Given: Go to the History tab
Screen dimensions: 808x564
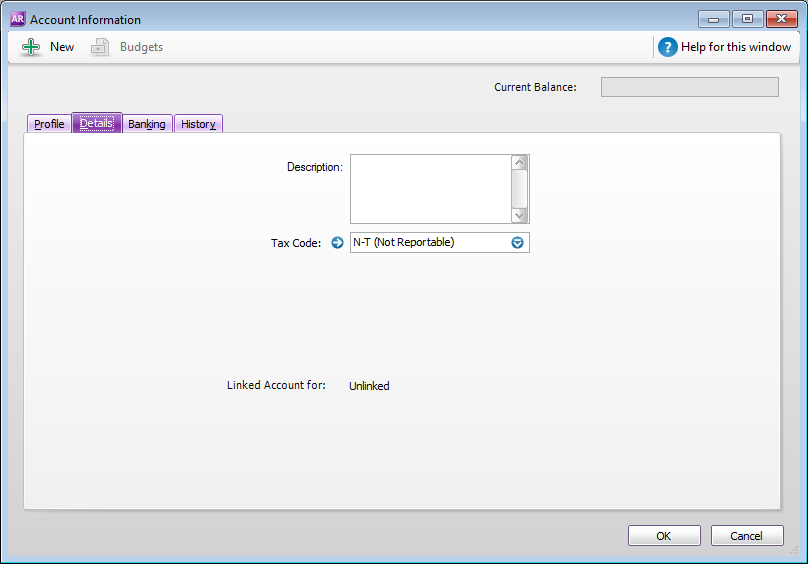Looking at the screenshot, I should pos(198,124).
